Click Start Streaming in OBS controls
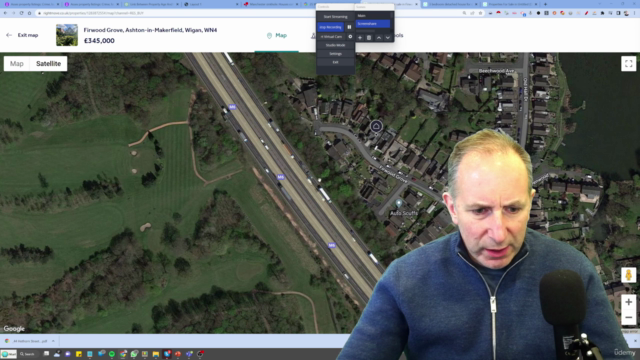 point(336,17)
